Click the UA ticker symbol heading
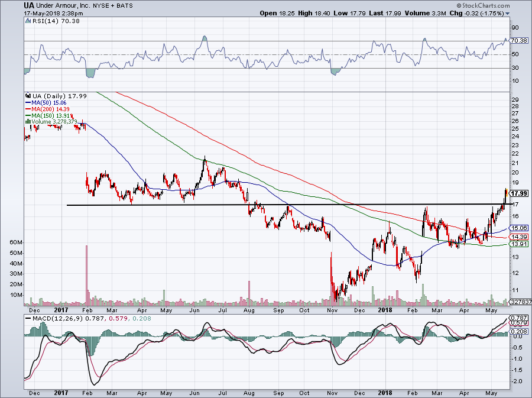 click(x=29, y=5)
